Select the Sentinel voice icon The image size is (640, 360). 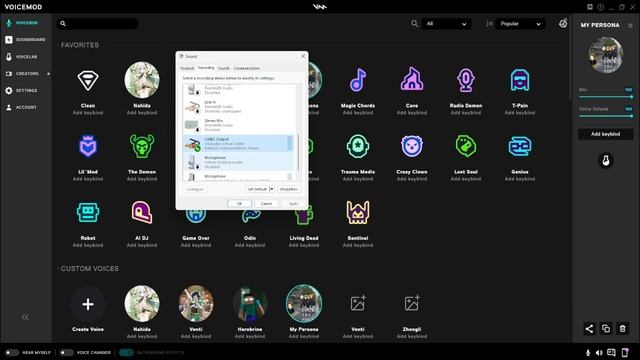coord(358,212)
